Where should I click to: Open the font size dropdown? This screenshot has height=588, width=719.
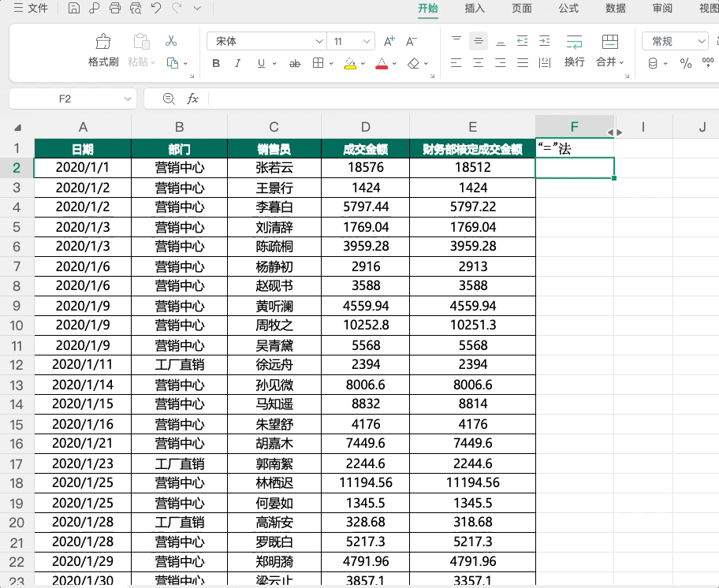click(x=367, y=41)
